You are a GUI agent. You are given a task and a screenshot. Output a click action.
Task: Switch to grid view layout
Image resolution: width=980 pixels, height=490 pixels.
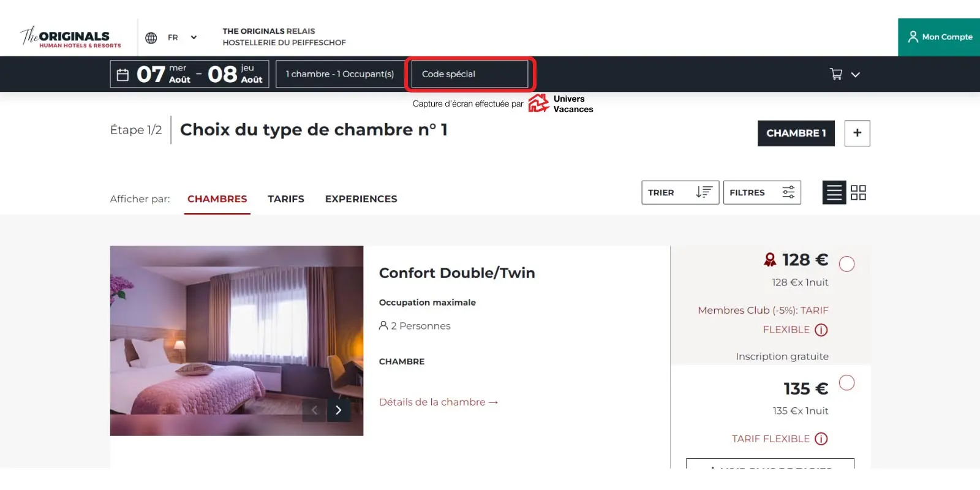pos(858,193)
